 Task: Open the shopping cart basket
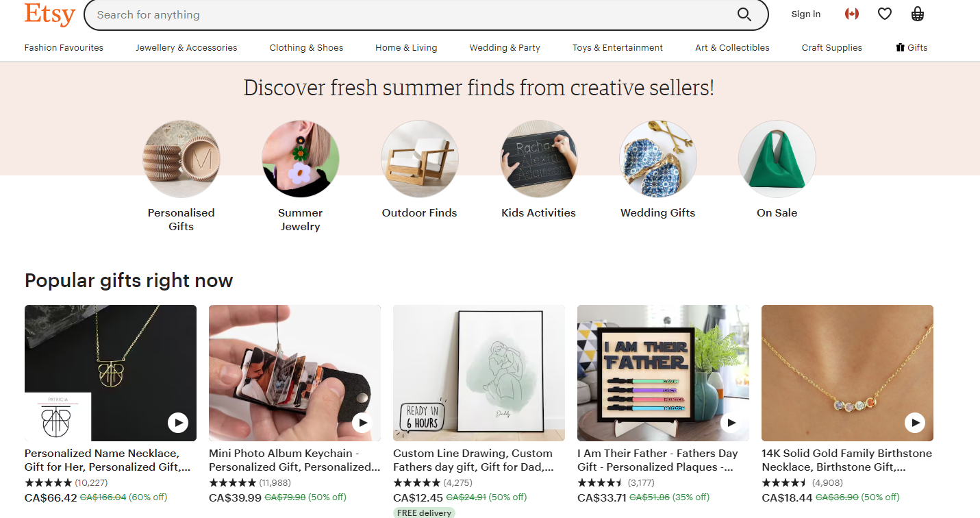918,14
